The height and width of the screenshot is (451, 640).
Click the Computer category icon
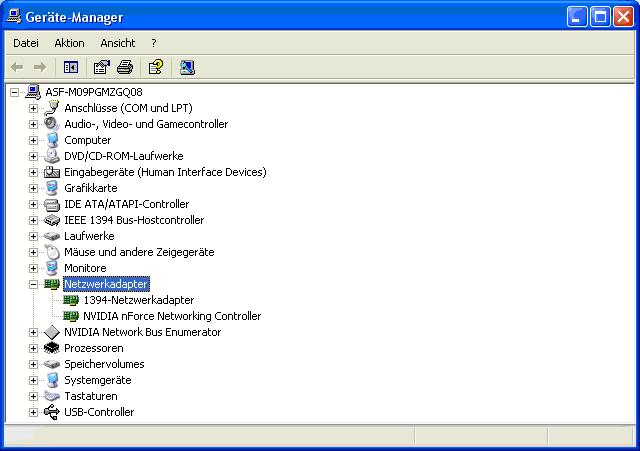pyautogui.click(x=52, y=140)
